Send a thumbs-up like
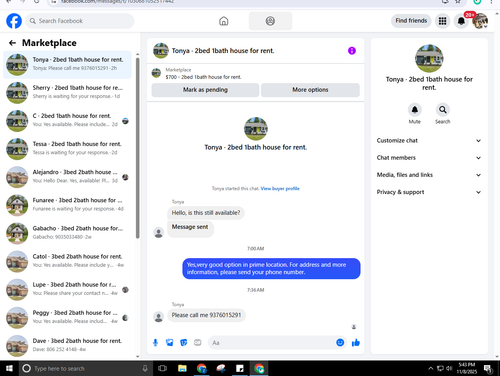The image size is (500, 376). click(x=356, y=343)
